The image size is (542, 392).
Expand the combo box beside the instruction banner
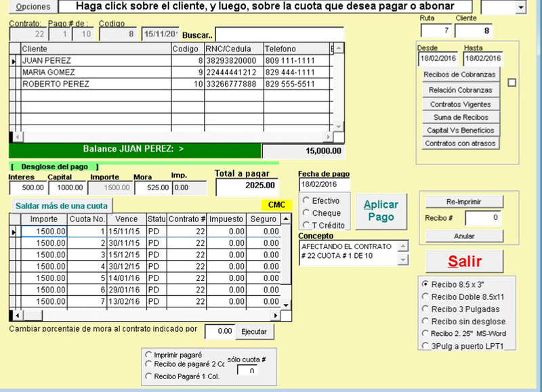(520, 7)
